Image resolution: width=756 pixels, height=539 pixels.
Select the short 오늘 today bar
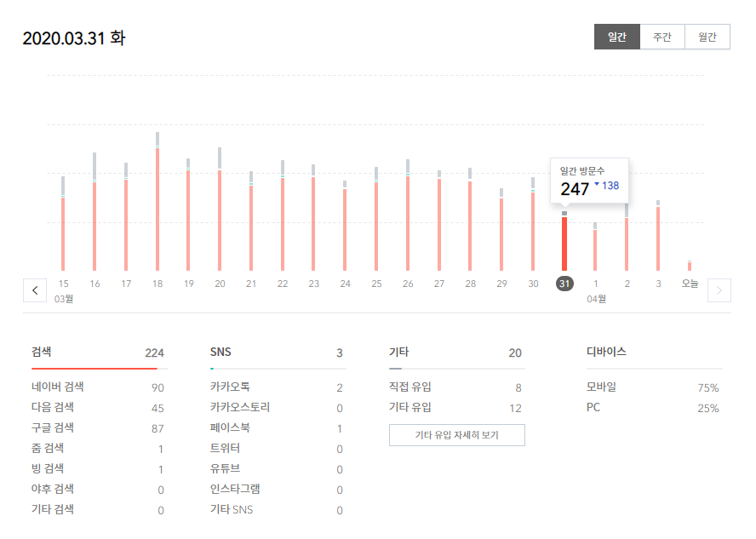coord(690,266)
